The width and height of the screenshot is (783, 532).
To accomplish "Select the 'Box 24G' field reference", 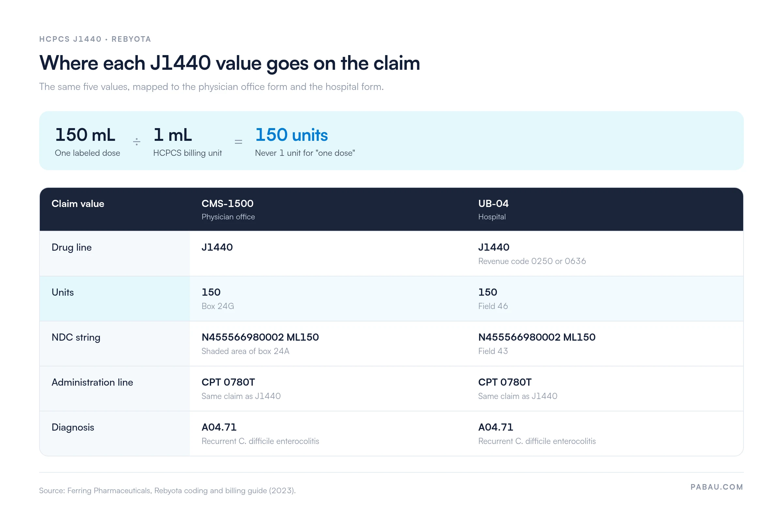I will coord(218,306).
